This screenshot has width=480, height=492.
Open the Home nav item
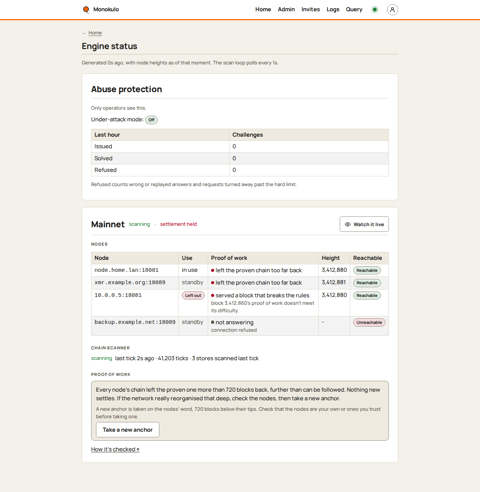coord(263,9)
